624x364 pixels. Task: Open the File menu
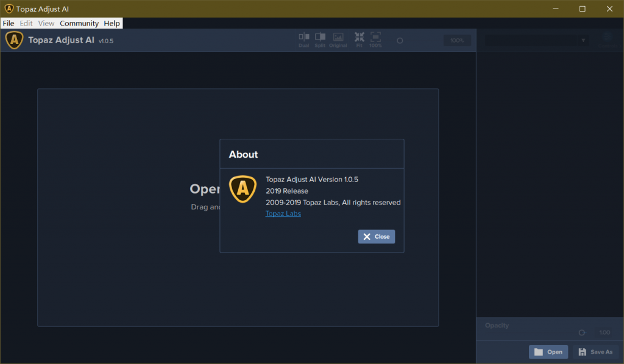tap(9, 23)
